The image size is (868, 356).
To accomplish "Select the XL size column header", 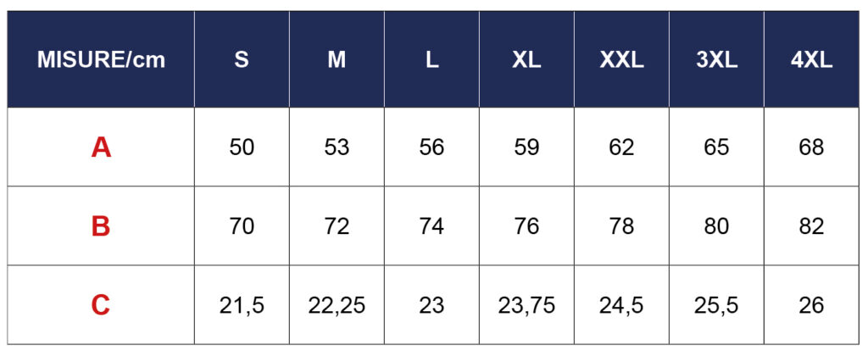I will [x=526, y=60].
